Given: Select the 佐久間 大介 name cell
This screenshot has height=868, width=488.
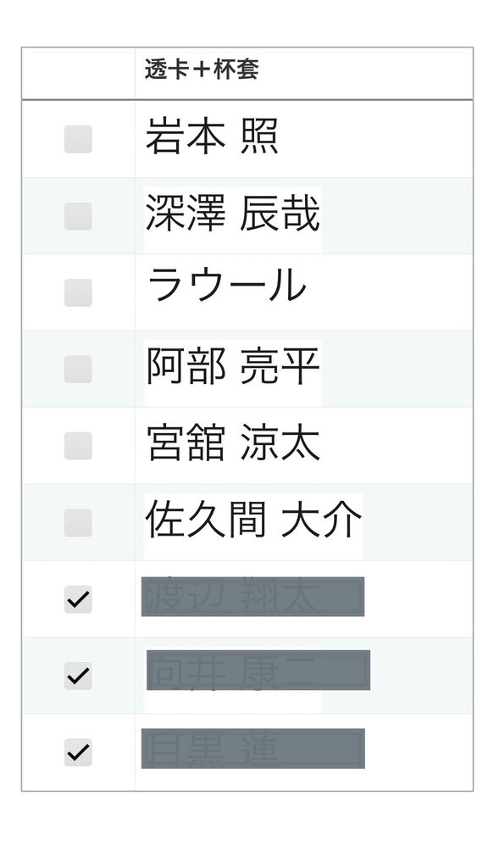Looking at the screenshot, I should 253,520.
